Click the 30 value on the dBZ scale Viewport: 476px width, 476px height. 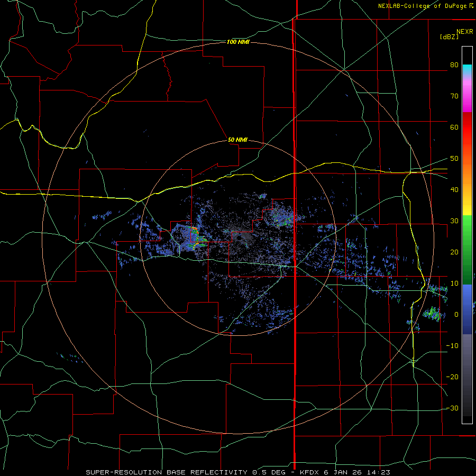454,221
